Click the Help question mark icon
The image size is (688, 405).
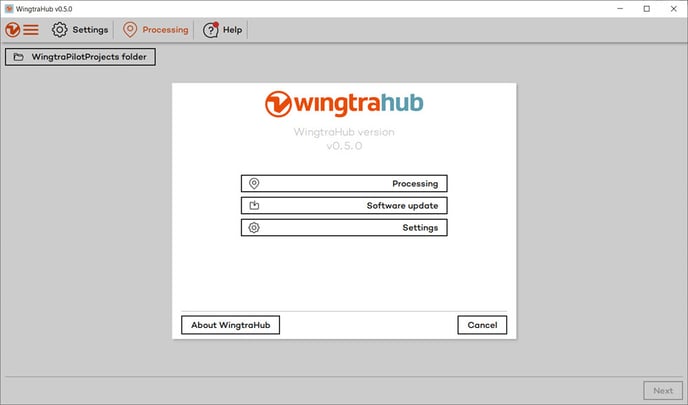click(211, 30)
